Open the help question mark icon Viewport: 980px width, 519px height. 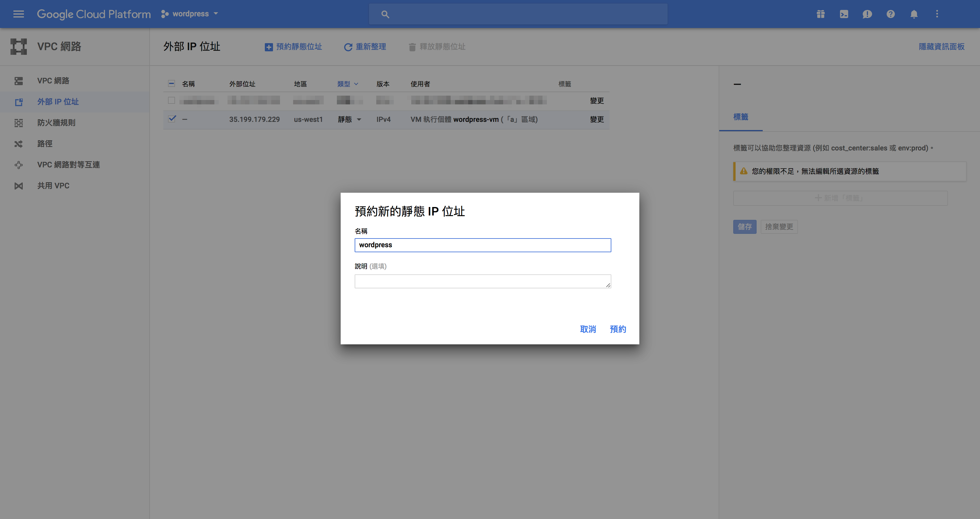[x=890, y=14]
